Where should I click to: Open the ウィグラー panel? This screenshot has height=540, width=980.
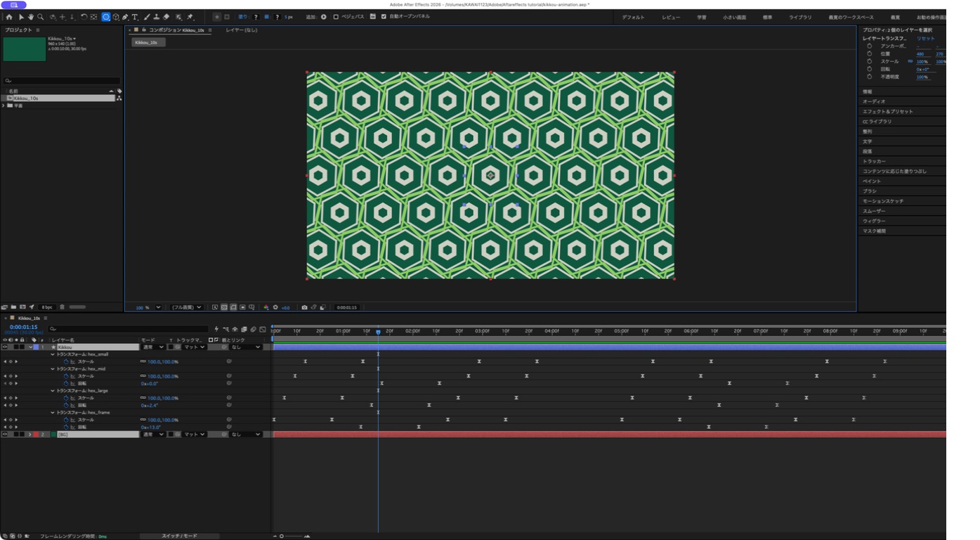[875, 221]
